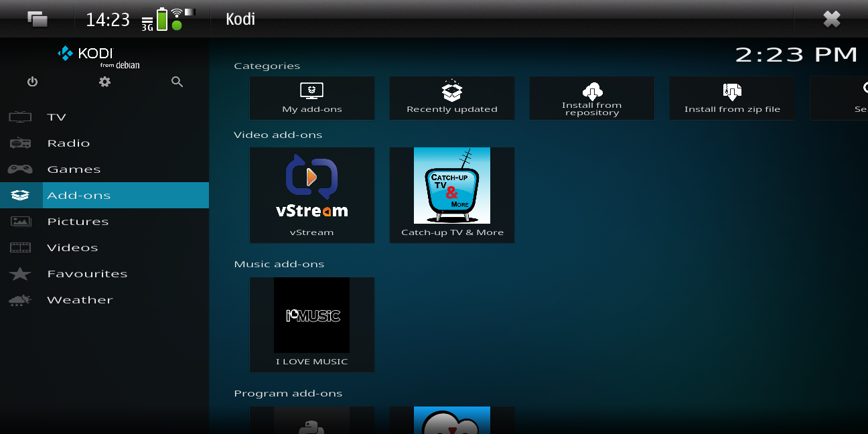Open Catch-up TV & More add-on
The width and height of the screenshot is (868, 434).
[452, 195]
